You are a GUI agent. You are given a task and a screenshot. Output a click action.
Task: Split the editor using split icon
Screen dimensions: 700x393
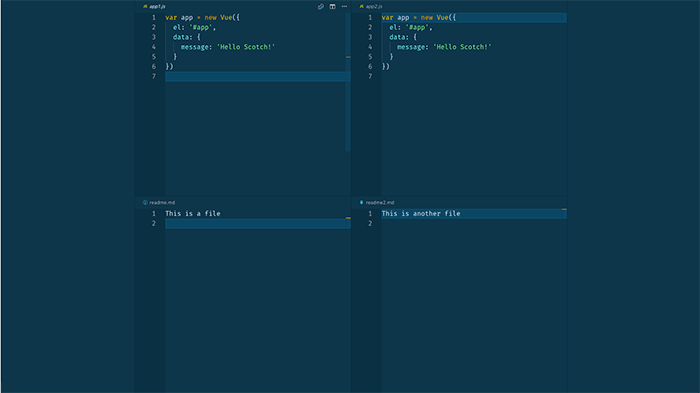coord(333,6)
